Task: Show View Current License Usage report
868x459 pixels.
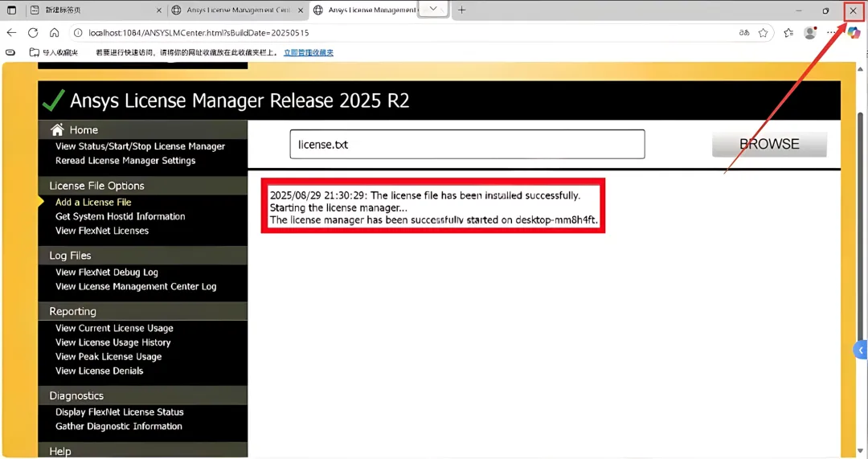Action: click(x=114, y=328)
